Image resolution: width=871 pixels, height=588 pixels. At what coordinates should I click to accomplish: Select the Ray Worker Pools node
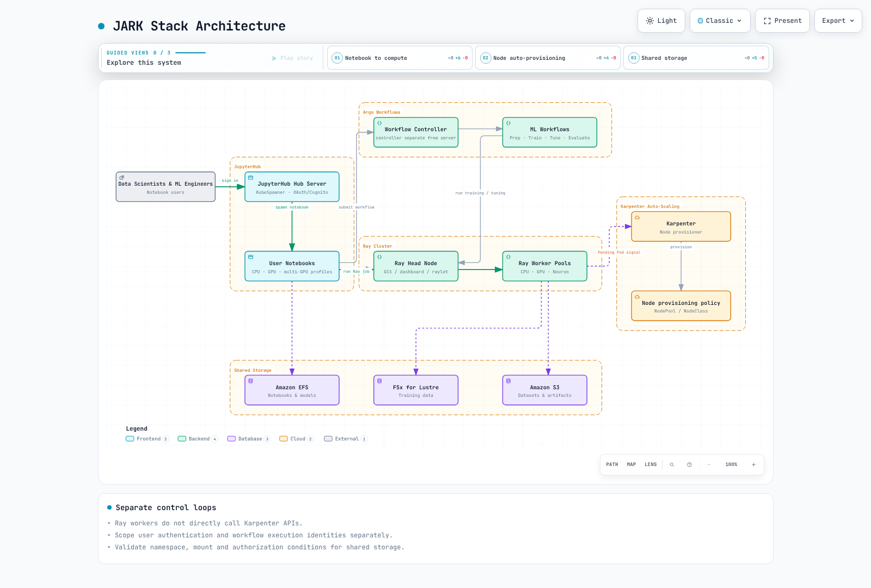click(545, 266)
